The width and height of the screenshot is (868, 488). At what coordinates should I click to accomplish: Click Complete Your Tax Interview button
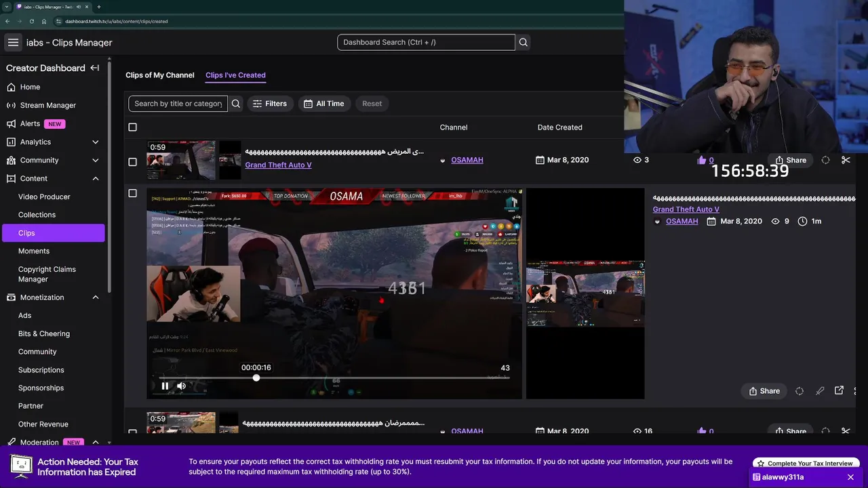(x=806, y=464)
